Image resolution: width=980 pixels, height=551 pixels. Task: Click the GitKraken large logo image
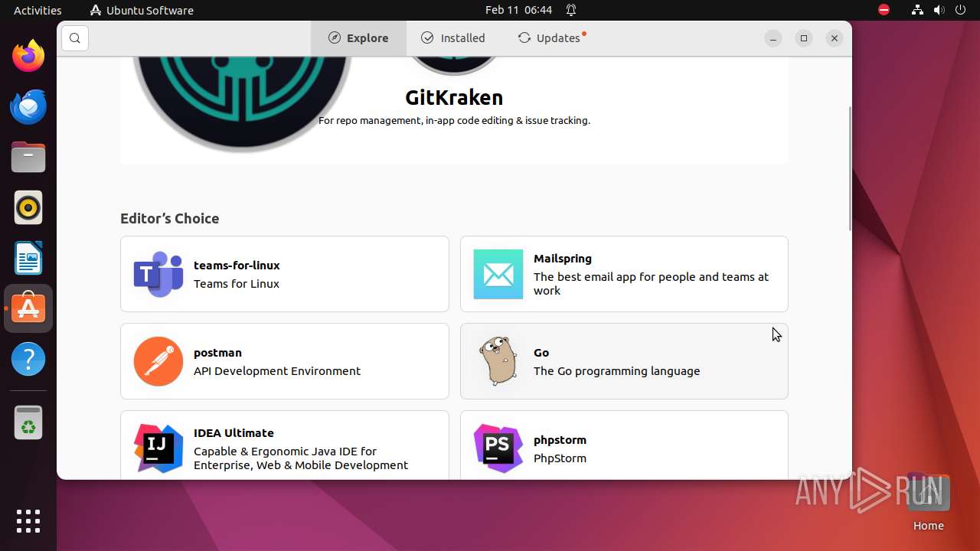242,103
